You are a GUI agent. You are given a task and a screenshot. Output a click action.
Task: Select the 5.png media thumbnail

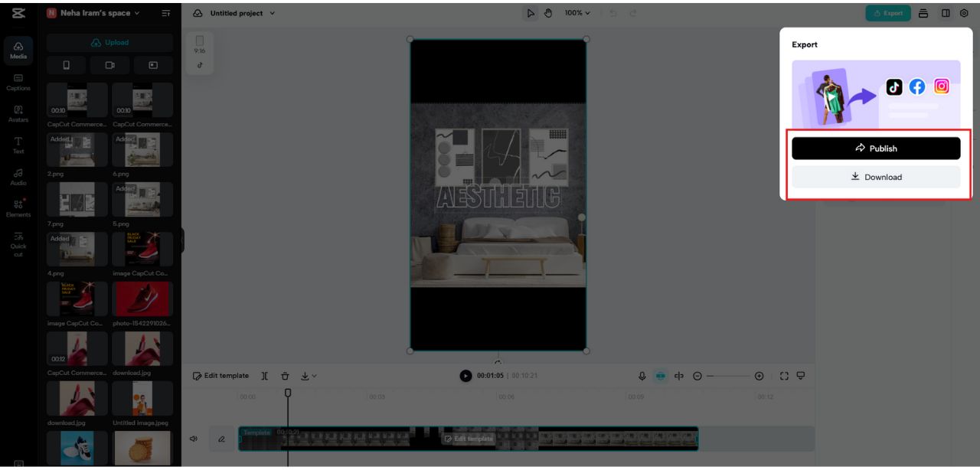tap(142, 200)
